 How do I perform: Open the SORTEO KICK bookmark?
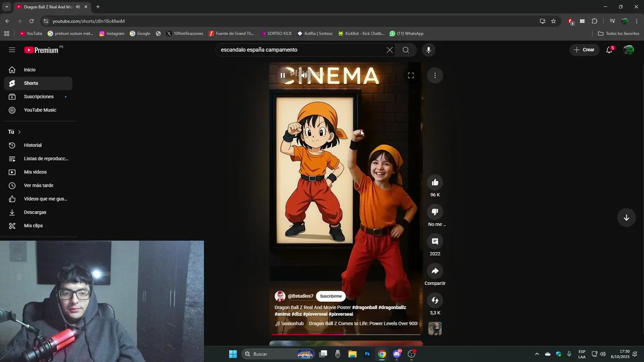point(276,34)
